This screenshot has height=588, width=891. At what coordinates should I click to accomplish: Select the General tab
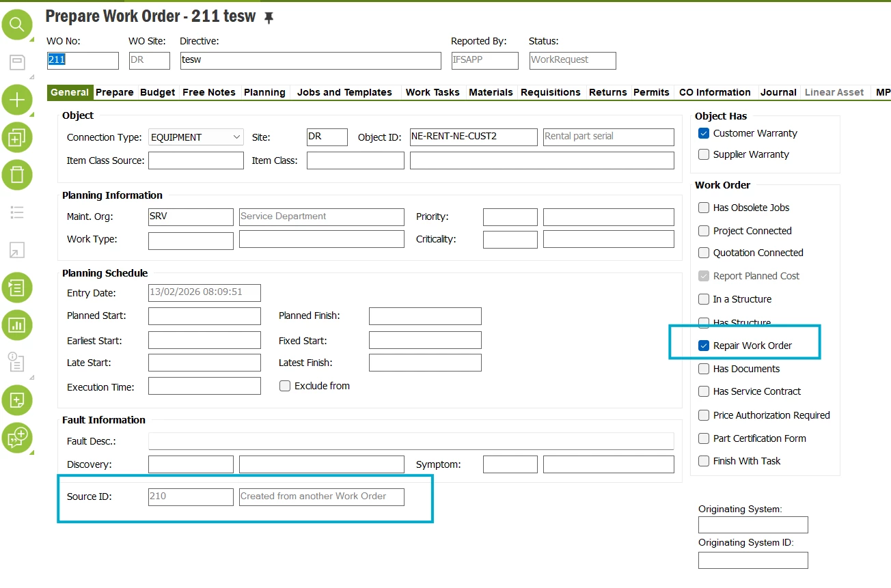70,92
